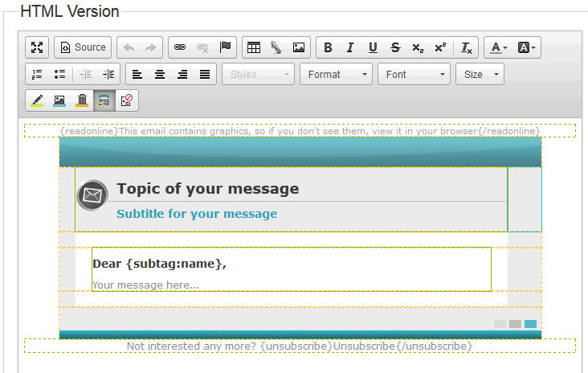
Task: Click the Unsubscribe footer text
Action: pos(300,346)
